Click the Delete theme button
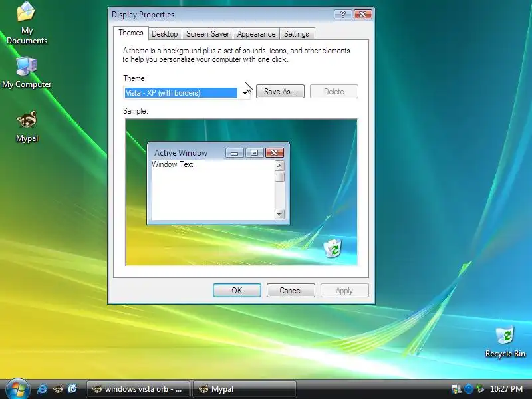The height and width of the screenshot is (399, 532). coord(334,92)
